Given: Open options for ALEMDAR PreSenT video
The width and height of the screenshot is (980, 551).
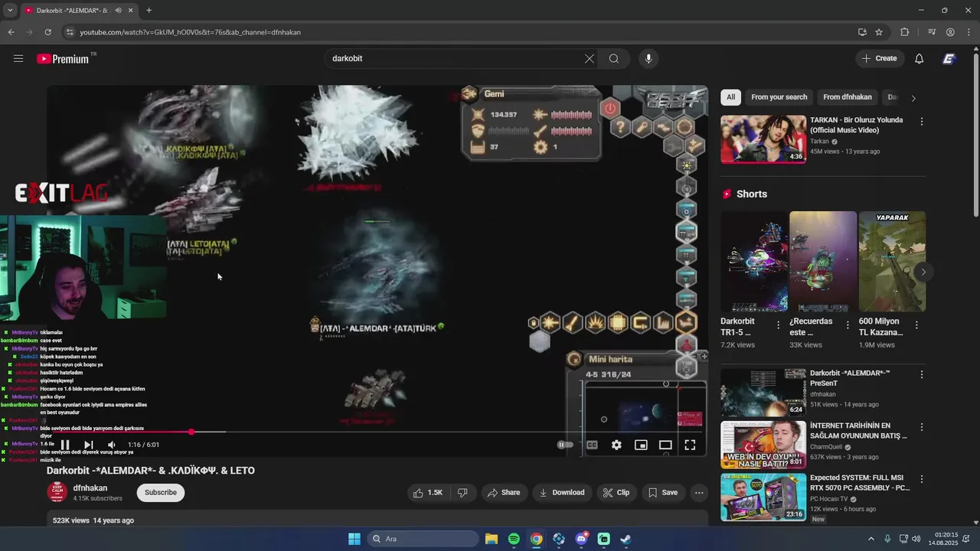Looking at the screenshot, I should tap(921, 375).
